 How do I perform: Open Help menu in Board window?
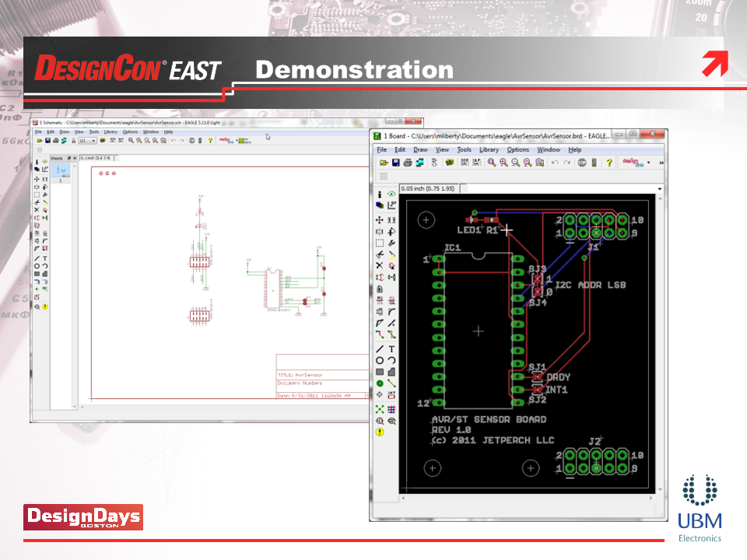pos(574,149)
